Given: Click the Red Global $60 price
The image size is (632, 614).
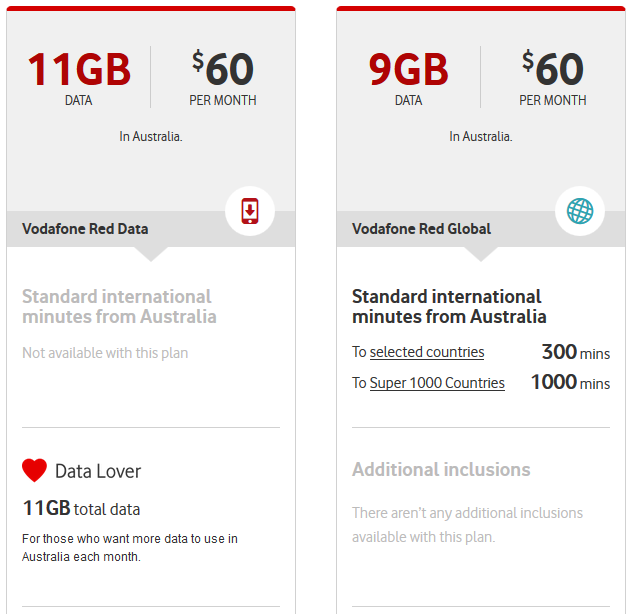Looking at the screenshot, I should click(x=553, y=68).
